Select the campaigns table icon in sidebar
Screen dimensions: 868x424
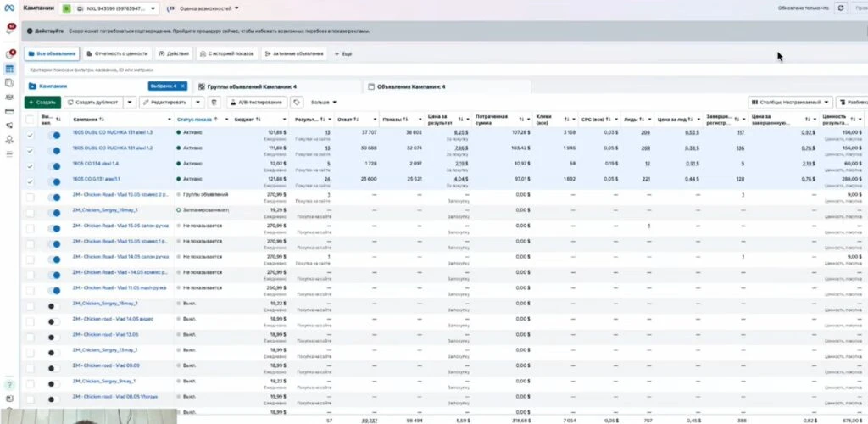tap(9, 70)
